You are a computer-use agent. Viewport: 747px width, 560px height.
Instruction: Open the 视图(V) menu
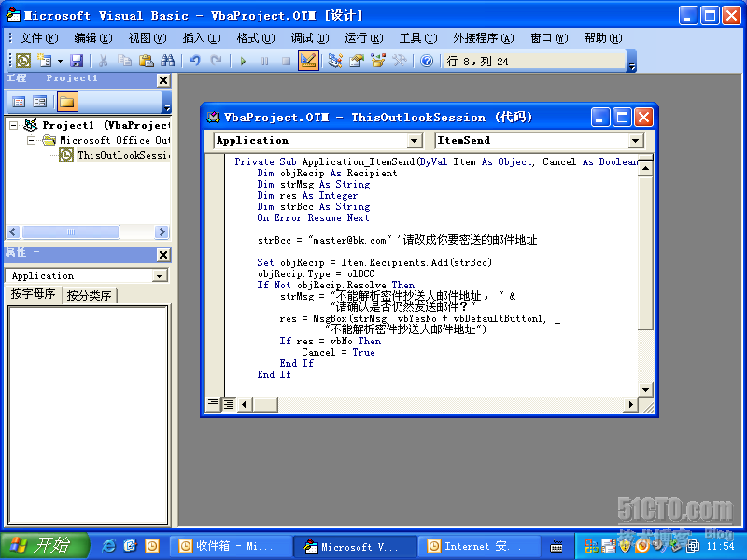coord(148,38)
